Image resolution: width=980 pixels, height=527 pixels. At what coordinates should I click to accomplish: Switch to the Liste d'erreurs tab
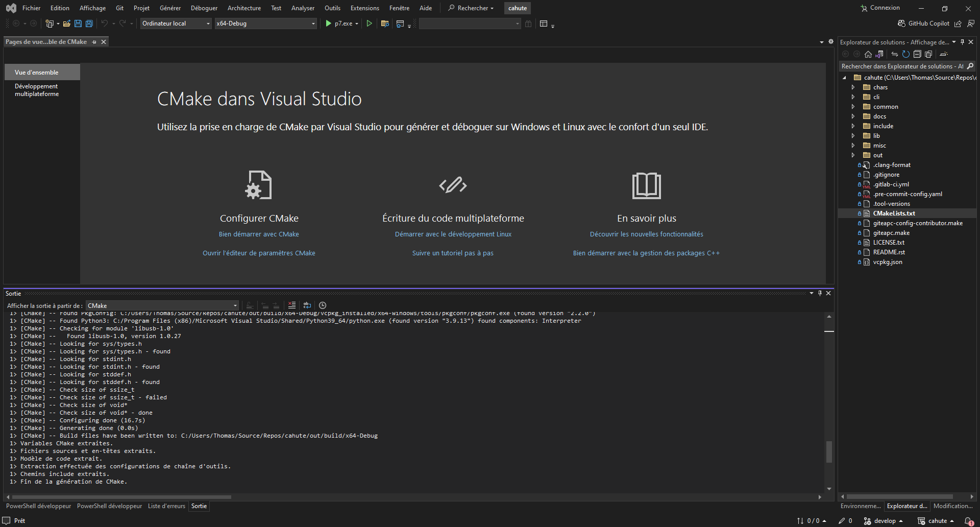point(166,506)
